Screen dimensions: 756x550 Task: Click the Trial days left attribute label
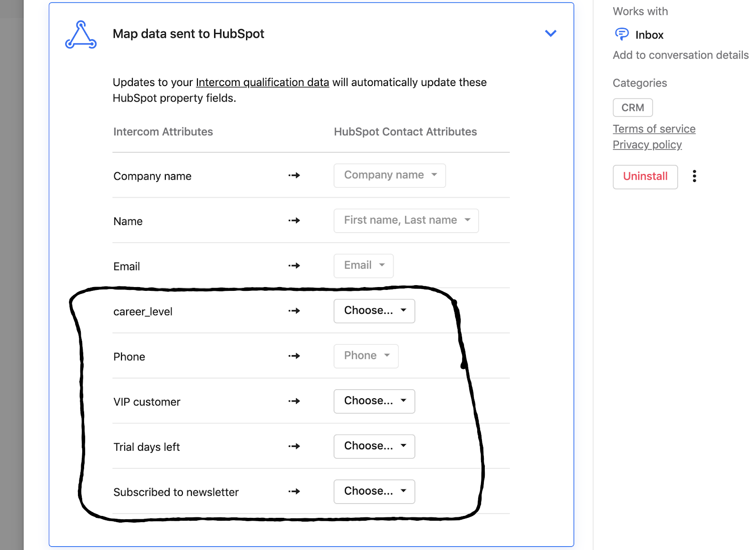click(146, 447)
